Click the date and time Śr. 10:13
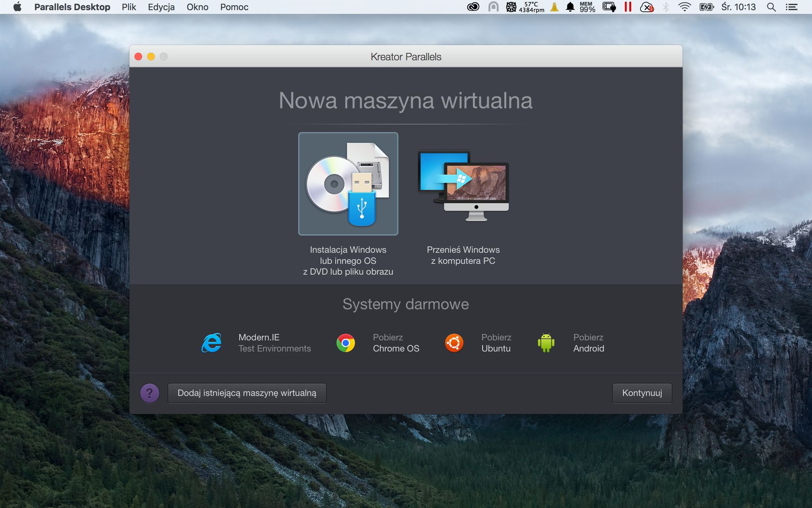 tap(738, 7)
